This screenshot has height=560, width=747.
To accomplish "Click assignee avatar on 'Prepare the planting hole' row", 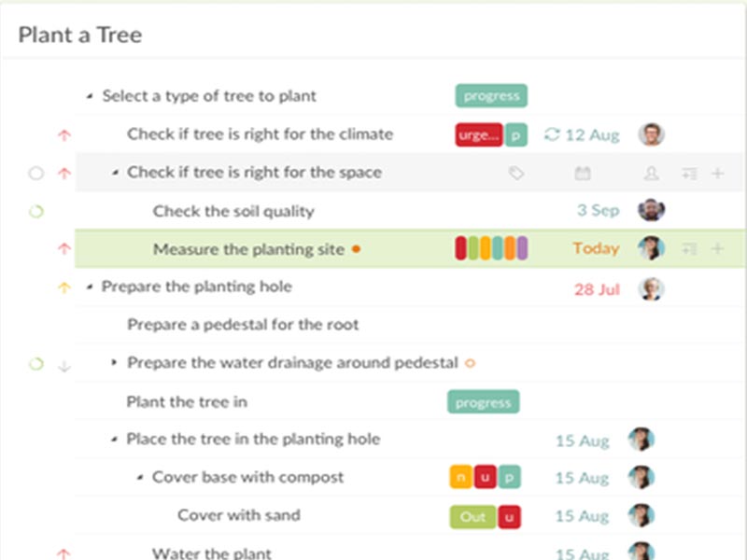I will coord(651,287).
